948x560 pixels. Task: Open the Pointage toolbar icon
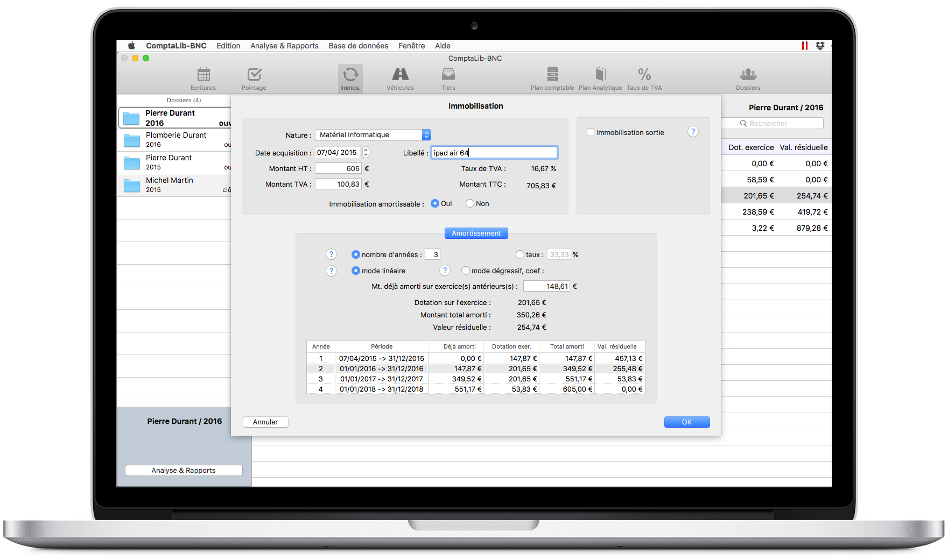click(254, 79)
